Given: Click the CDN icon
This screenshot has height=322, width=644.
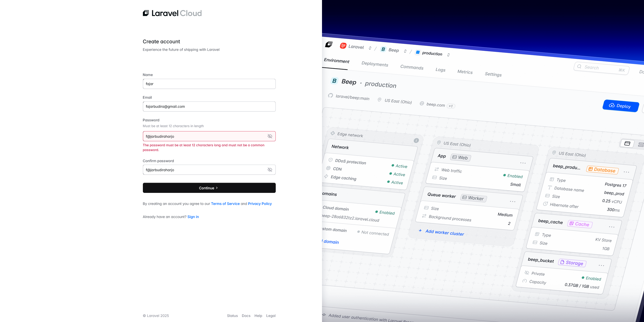Looking at the screenshot, I should coord(328,168).
